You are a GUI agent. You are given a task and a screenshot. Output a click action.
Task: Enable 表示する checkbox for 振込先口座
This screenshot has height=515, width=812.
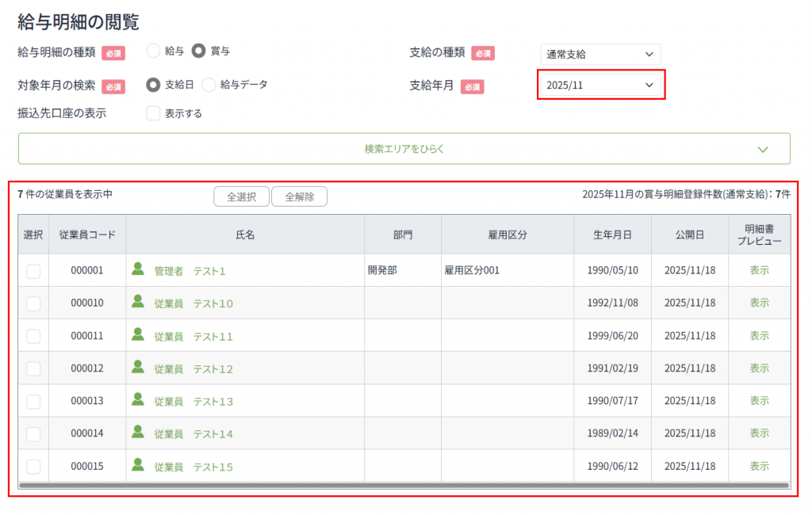153,113
